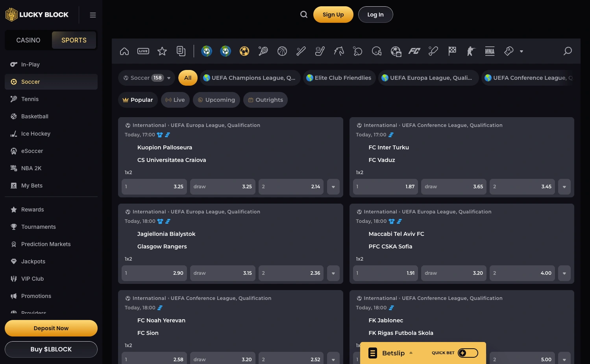
Task: Bet on Glasgow Rangers away win 2.36
Action: point(291,273)
